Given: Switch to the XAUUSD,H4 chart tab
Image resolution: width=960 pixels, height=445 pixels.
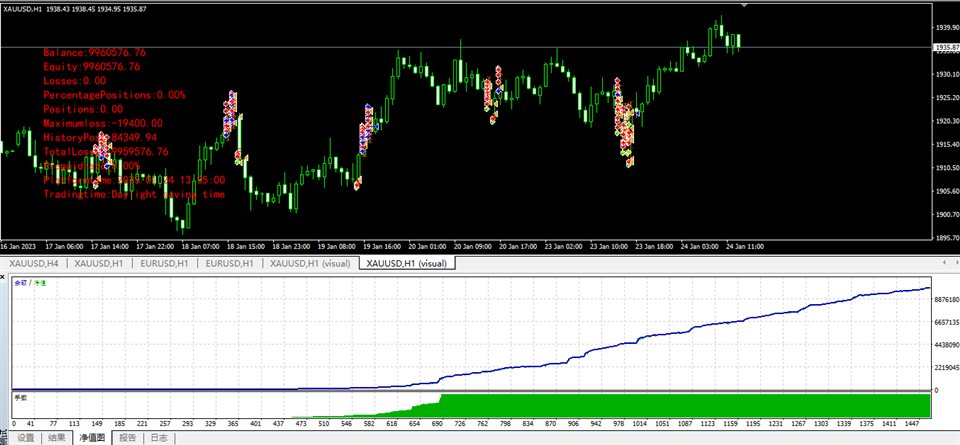Looking at the screenshot, I should 33,263.
